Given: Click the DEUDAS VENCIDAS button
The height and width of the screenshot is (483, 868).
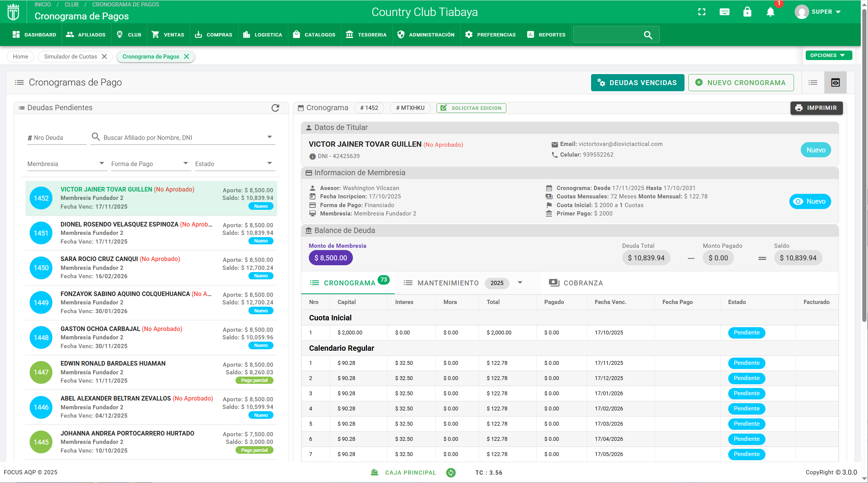Looking at the screenshot, I should pos(637,82).
